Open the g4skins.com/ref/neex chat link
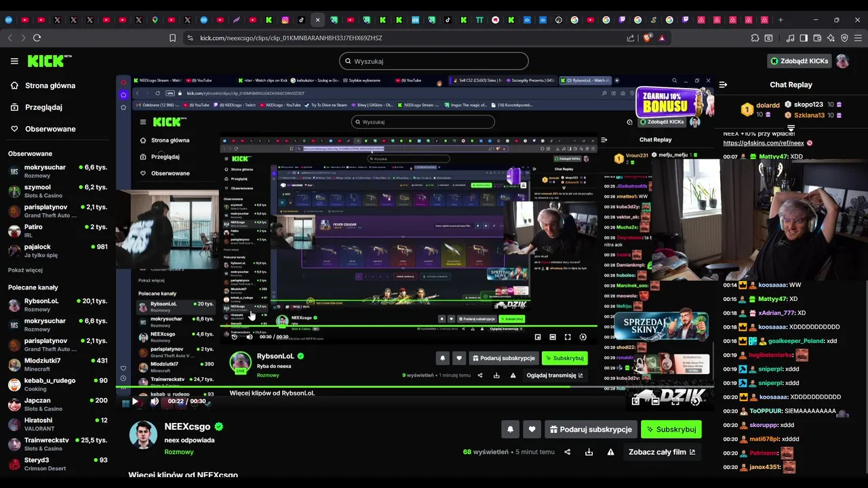 click(x=764, y=143)
